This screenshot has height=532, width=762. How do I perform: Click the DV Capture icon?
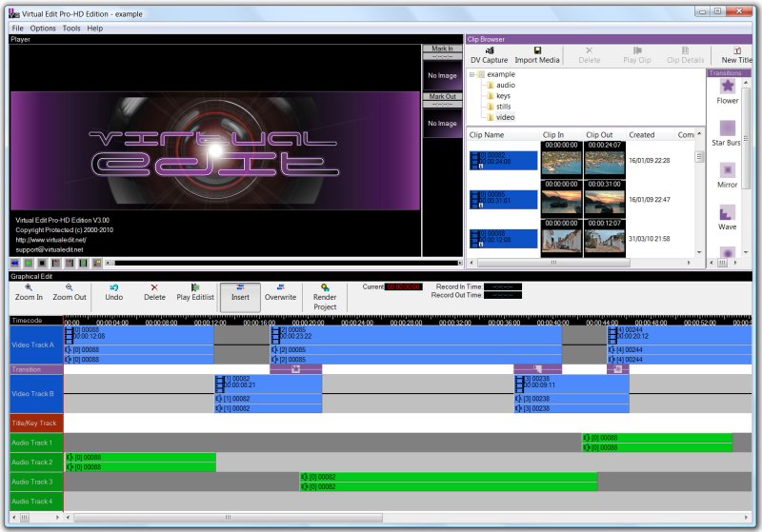490,50
